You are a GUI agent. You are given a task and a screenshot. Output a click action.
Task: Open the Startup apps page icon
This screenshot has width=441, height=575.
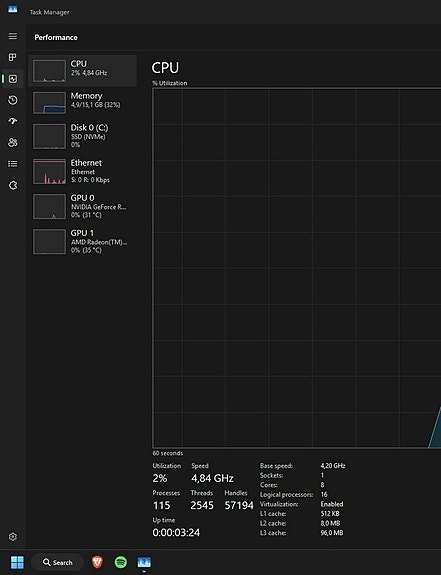pyautogui.click(x=13, y=121)
